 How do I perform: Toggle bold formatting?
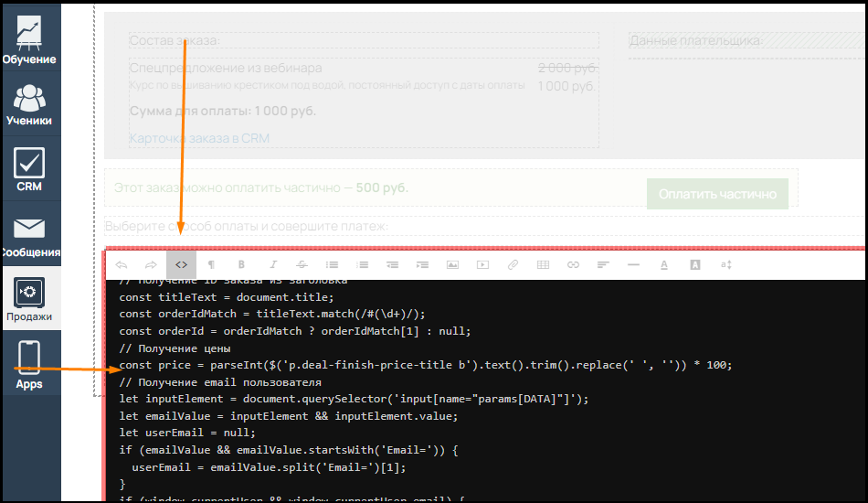(241, 265)
